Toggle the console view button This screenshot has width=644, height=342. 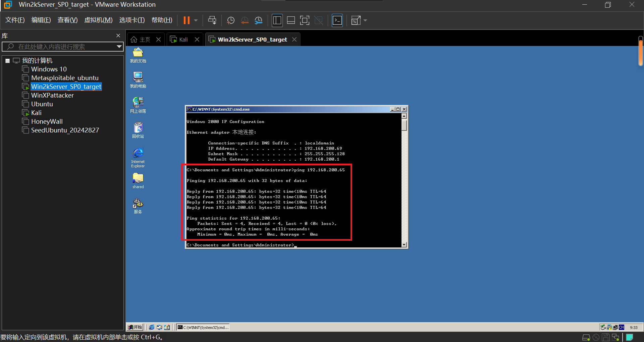pyautogui.click(x=337, y=20)
